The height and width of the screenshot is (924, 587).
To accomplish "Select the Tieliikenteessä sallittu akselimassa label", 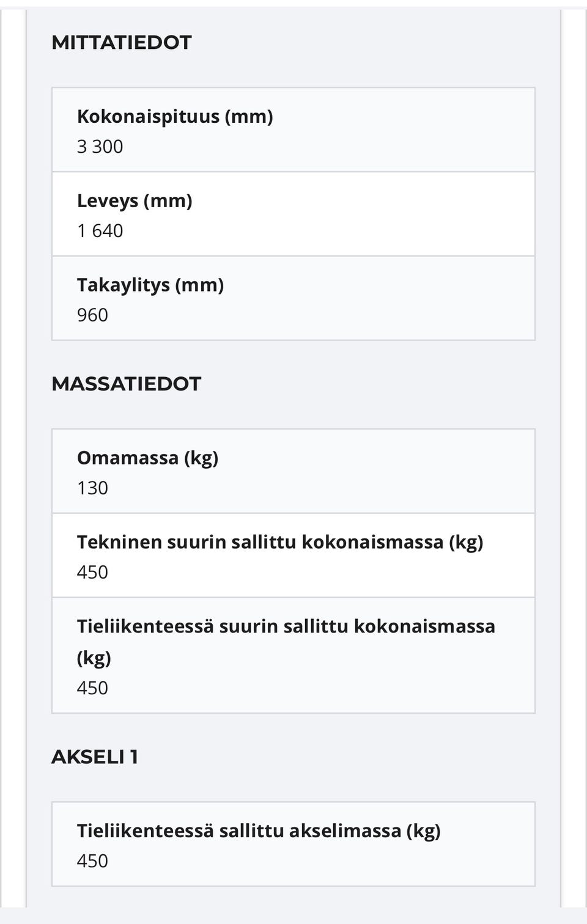I will (259, 831).
